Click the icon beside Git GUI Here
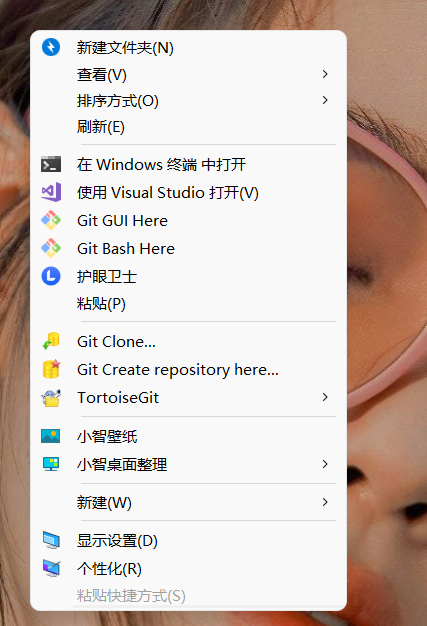 point(51,220)
